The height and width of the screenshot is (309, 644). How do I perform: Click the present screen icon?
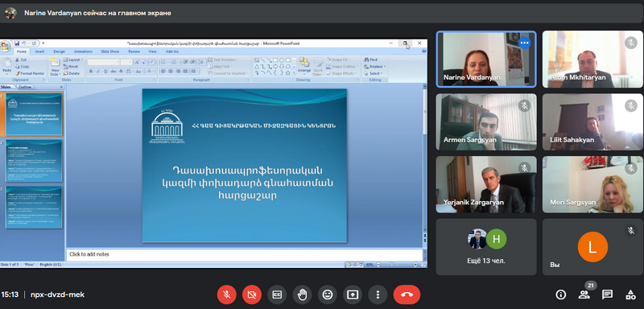pos(353,295)
